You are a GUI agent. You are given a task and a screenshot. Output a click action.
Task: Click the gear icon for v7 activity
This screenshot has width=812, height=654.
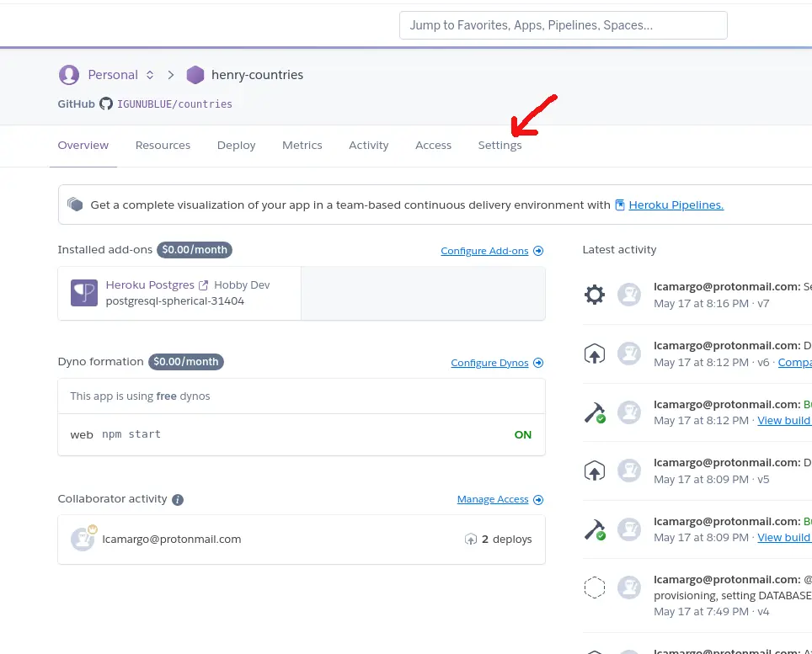click(x=595, y=295)
